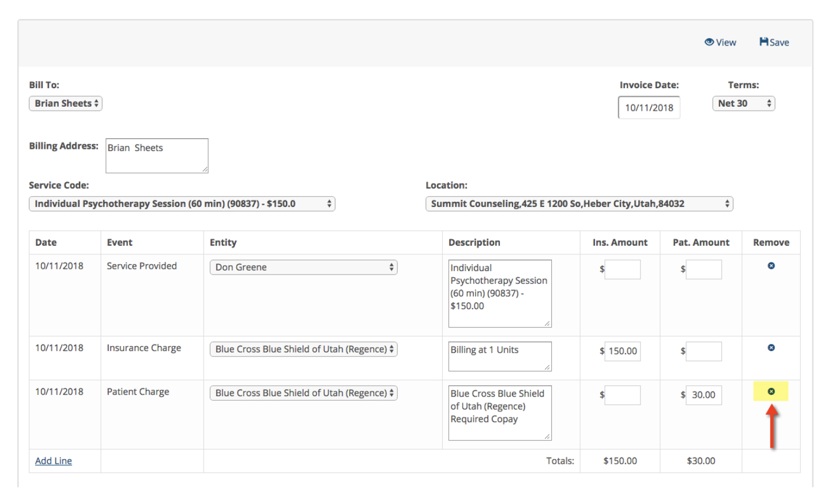
Task: Change the Terms from Net 30
Action: tap(744, 103)
